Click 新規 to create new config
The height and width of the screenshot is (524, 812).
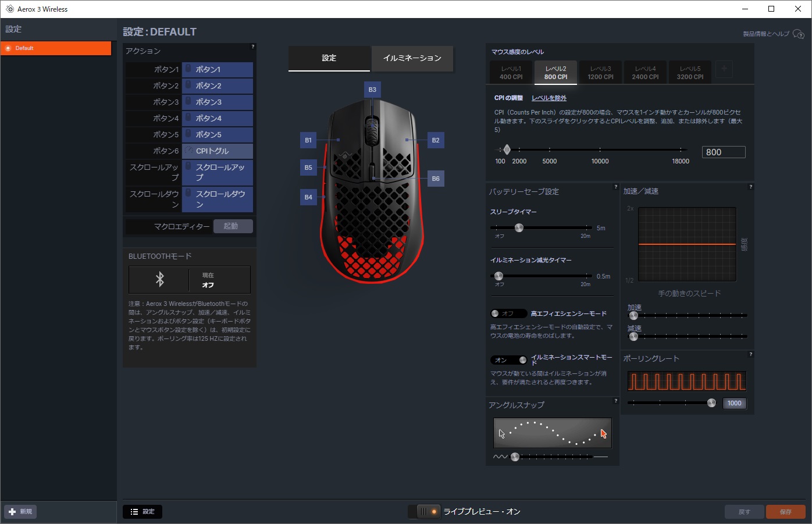pos(21,512)
